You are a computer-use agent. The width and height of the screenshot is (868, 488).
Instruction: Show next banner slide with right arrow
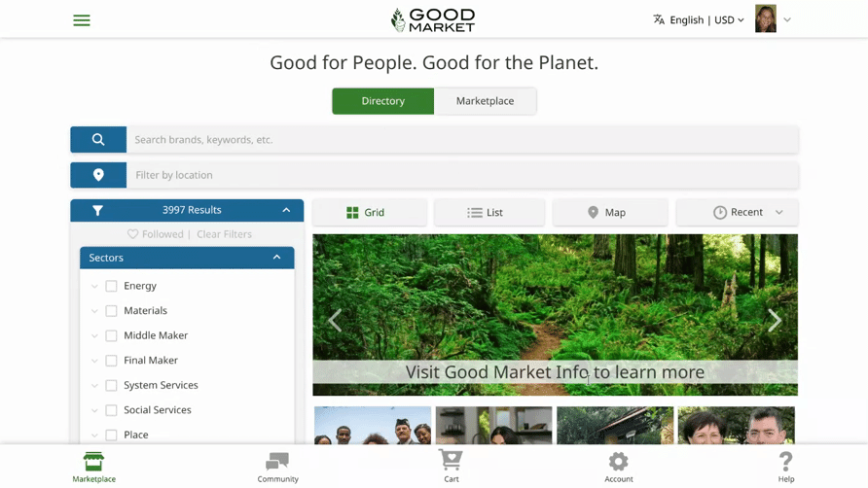point(775,320)
